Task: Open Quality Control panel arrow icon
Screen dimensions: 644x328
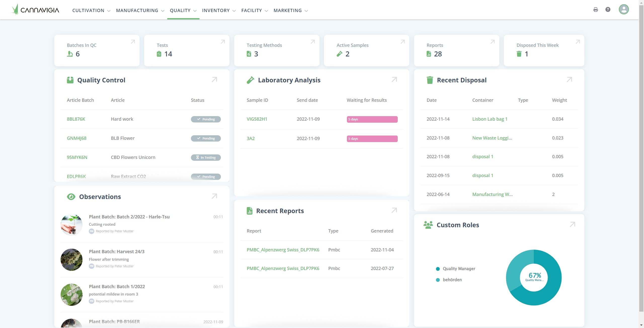Action: (x=214, y=80)
